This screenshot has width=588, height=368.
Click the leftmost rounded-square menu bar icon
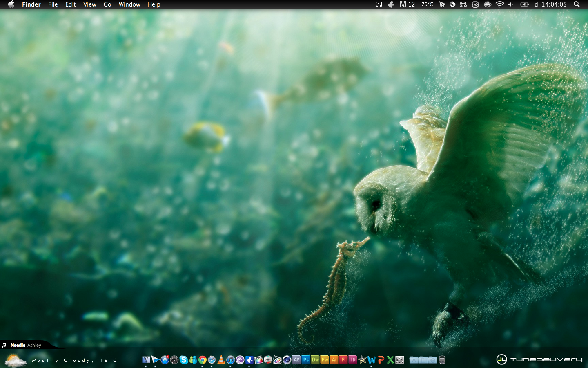379,4
